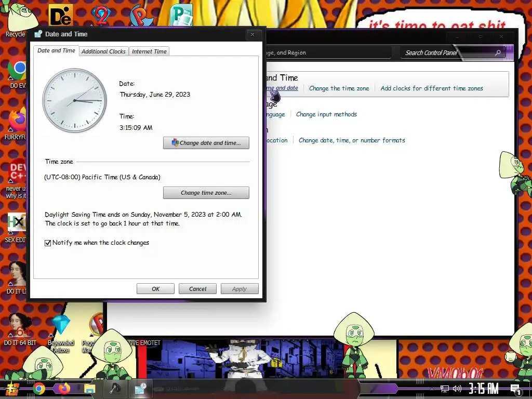
Task: Open the volume tray icon
Action: pos(457,389)
